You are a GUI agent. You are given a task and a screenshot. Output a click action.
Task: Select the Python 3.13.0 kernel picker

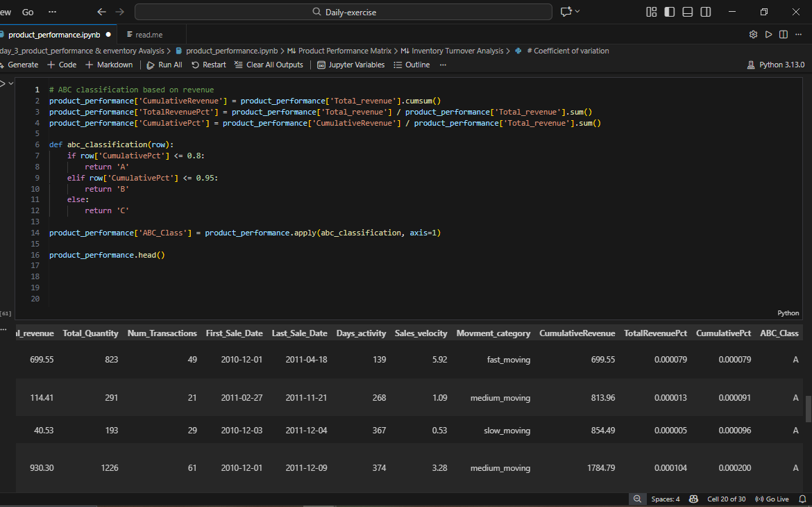click(775, 65)
